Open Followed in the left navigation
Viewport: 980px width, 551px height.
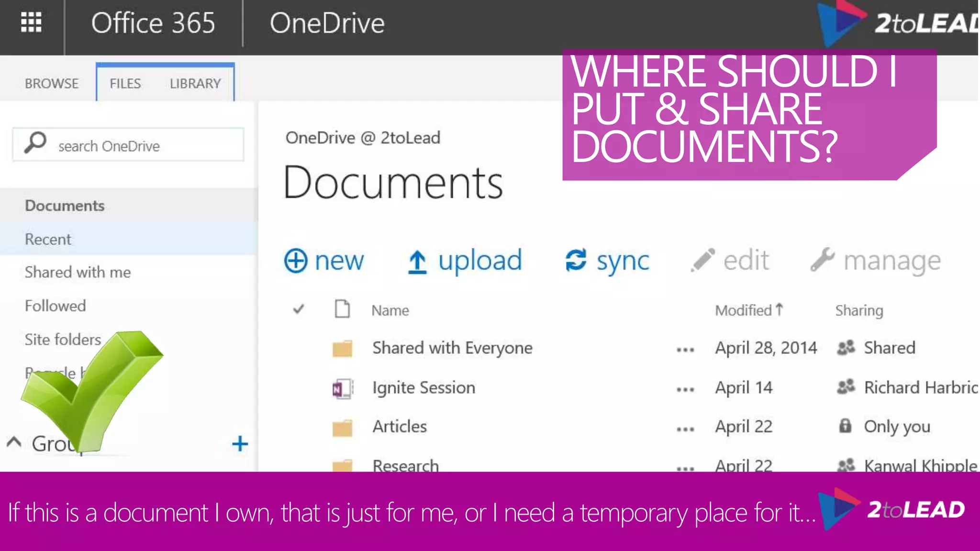pos(55,306)
